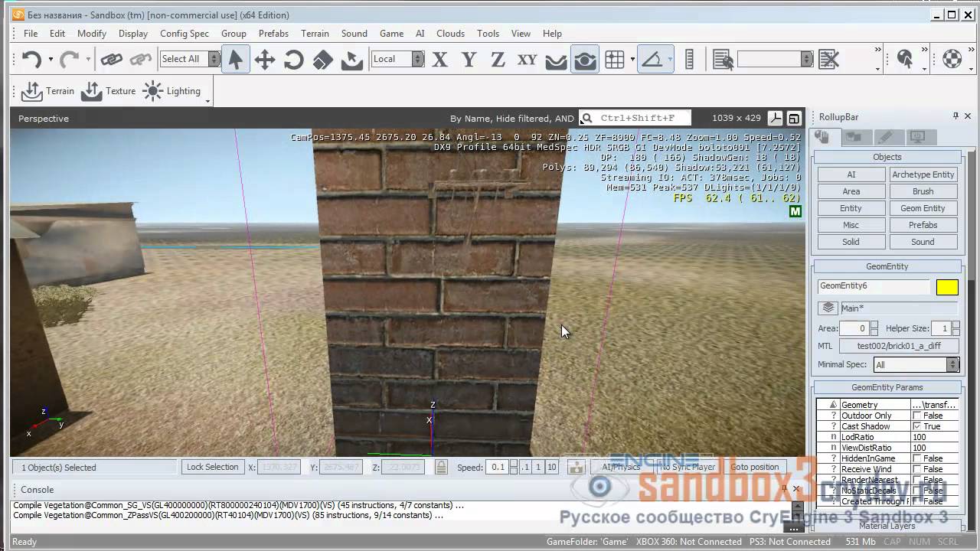Toggle the XYZ lock icon
The width and height of the screenshot is (980, 551).
[441, 467]
